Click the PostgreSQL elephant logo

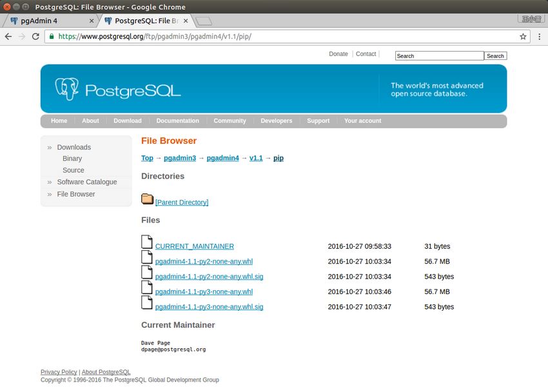click(67, 89)
